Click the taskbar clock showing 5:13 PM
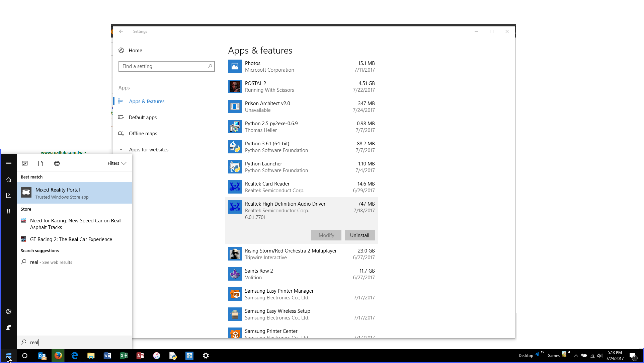The image size is (644, 363). point(615,356)
